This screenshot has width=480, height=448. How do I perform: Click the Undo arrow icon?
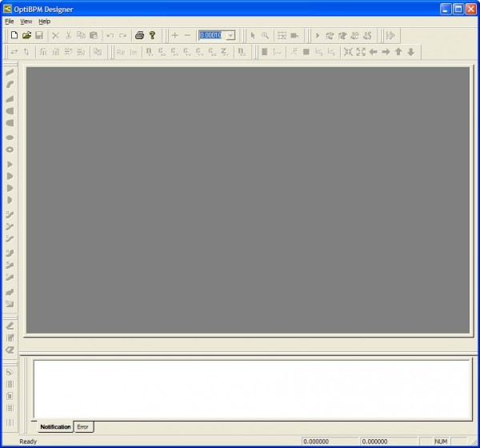110,35
